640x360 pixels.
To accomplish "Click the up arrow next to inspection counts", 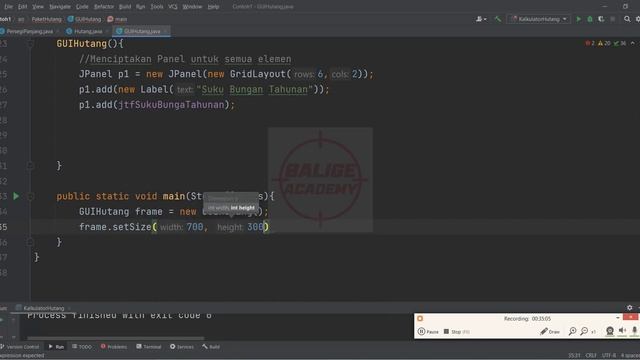I will click(633, 43).
